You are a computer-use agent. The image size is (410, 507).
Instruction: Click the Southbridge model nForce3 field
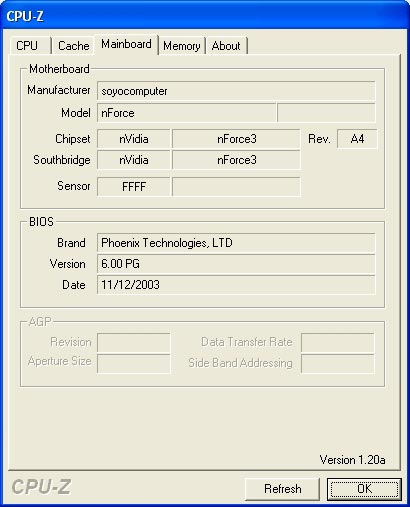236,160
